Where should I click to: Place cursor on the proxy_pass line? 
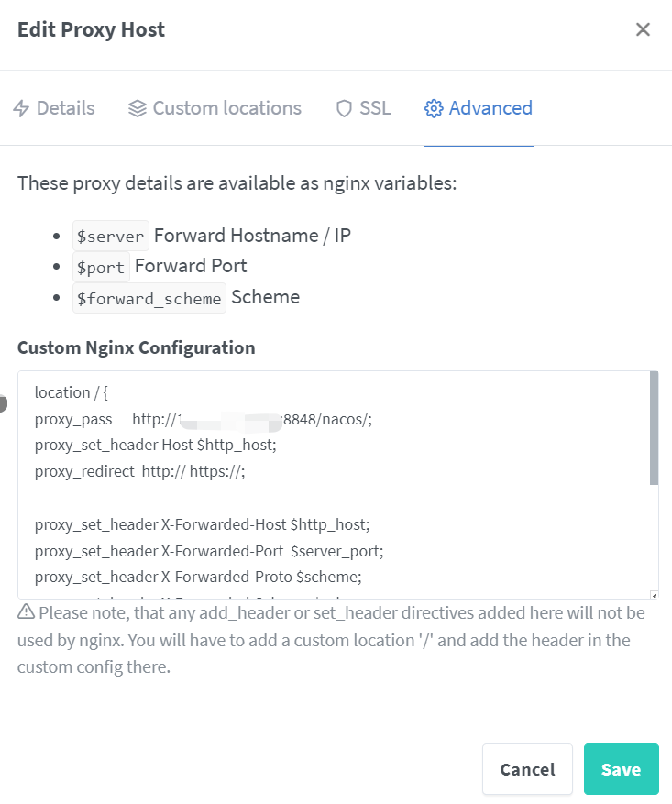click(204, 420)
